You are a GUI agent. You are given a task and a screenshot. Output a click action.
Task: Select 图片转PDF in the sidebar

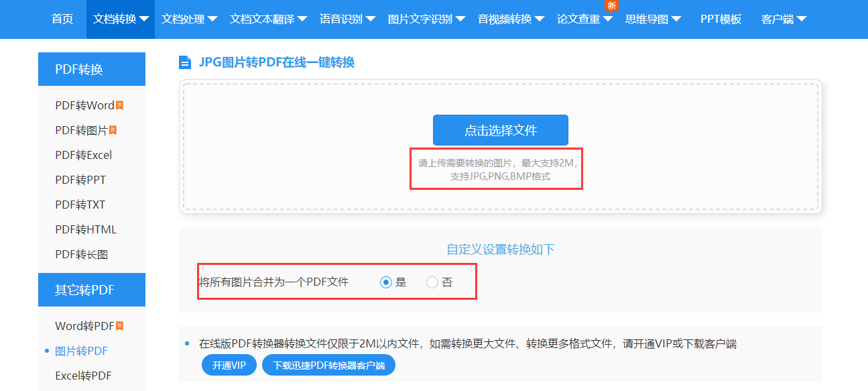[x=81, y=351]
